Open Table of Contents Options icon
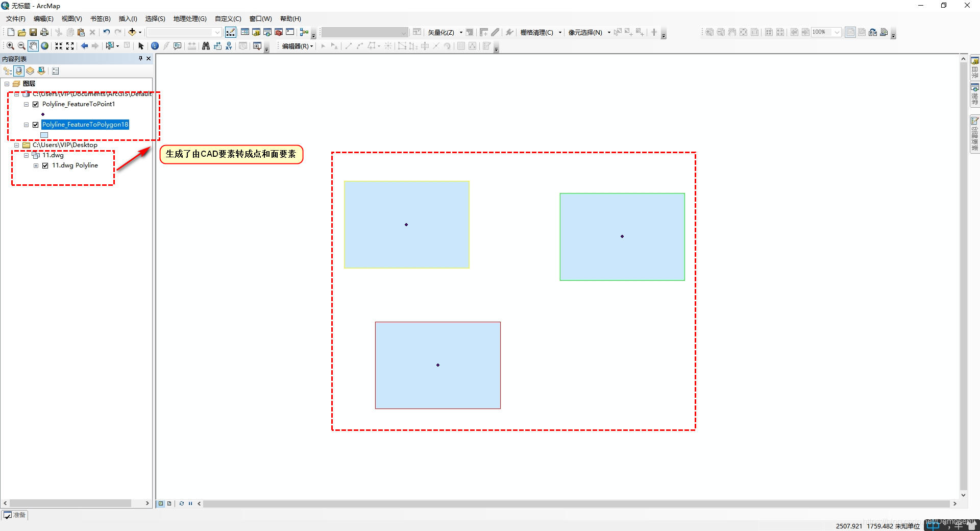The image size is (980, 531). (x=56, y=71)
